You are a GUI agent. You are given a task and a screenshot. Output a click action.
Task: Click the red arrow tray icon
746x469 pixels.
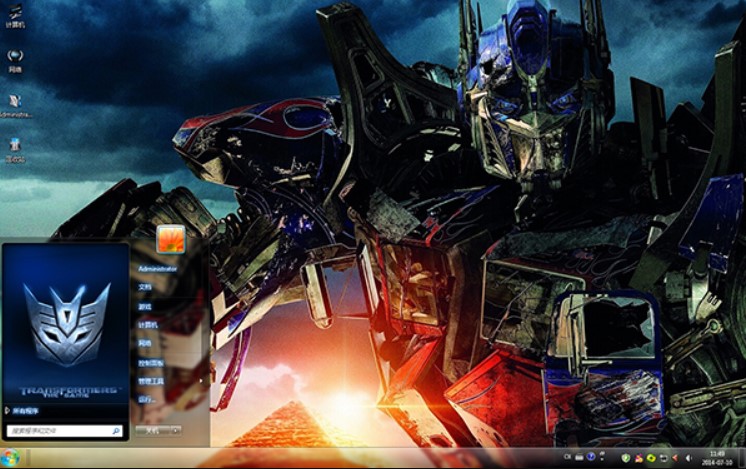click(x=675, y=458)
